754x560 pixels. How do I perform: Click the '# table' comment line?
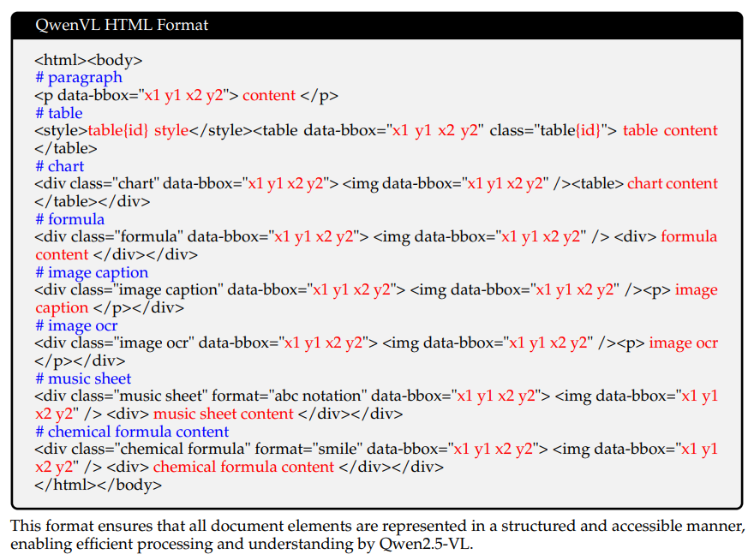click(58, 113)
